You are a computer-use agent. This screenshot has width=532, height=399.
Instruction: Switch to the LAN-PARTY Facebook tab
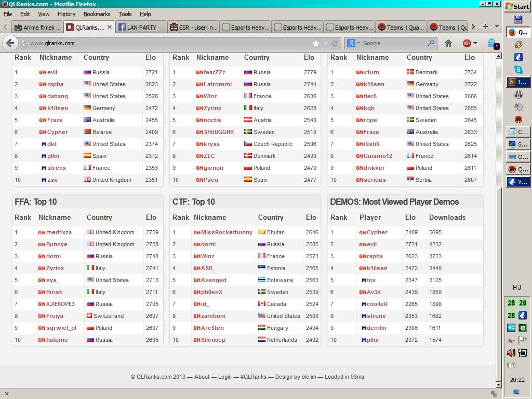click(141, 27)
